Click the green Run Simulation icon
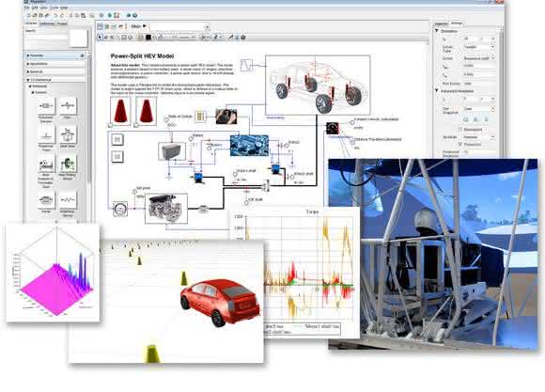 click(x=110, y=15)
